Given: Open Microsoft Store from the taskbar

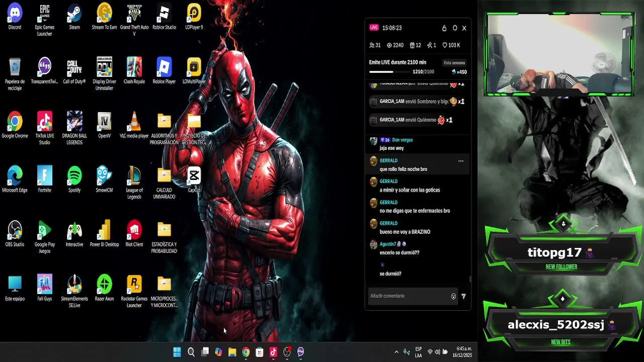Looking at the screenshot, I should (x=260, y=352).
